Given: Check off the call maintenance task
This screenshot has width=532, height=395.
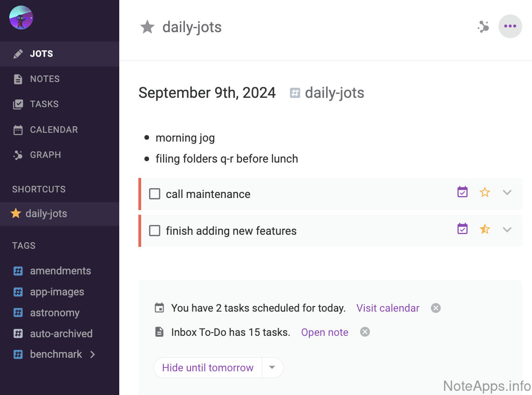Looking at the screenshot, I should pyautogui.click(x=155, y=194).
